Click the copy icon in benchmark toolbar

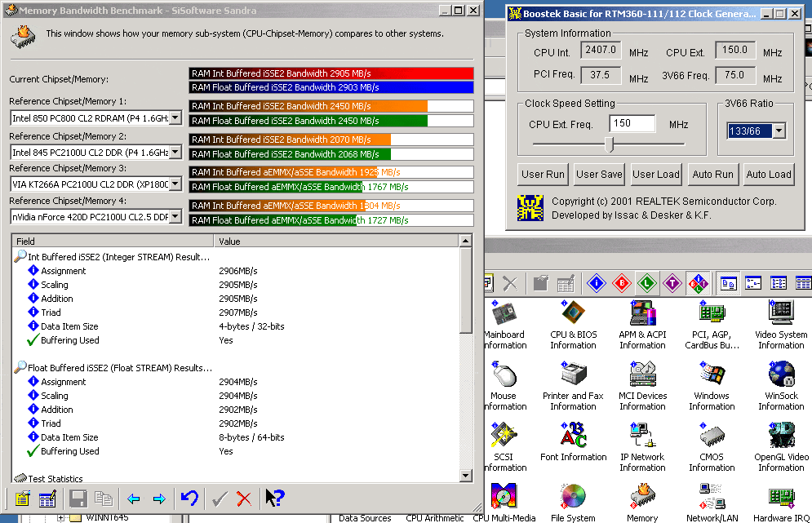point(104,499)
